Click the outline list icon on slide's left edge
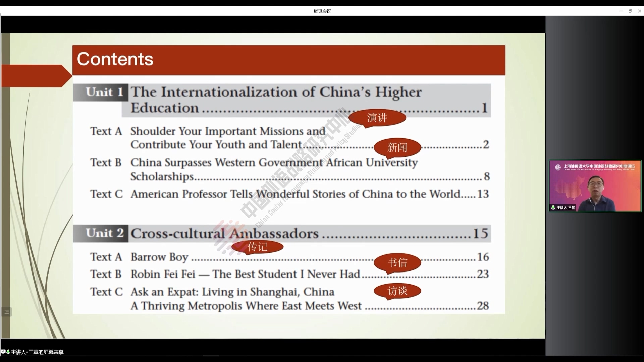The image size is (644, 362). [x=6, y=312]
